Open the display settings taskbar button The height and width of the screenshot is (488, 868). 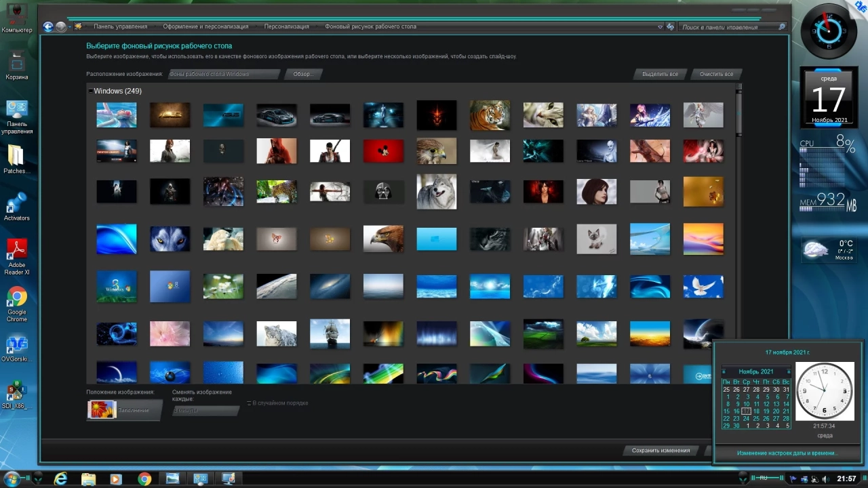pos(228,479)
